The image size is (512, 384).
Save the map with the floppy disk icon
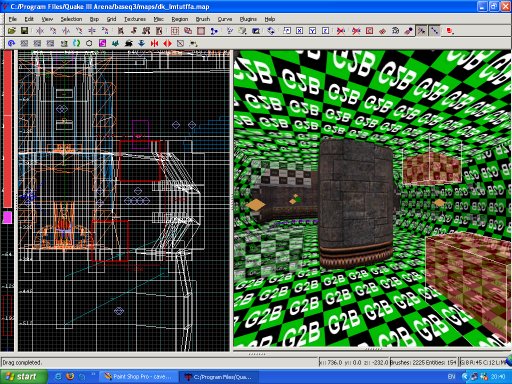tap(24, 31)
